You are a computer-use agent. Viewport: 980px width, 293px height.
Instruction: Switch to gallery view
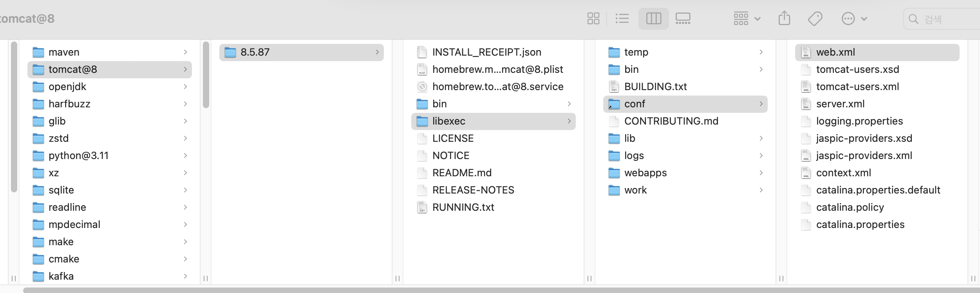point(683,18)
